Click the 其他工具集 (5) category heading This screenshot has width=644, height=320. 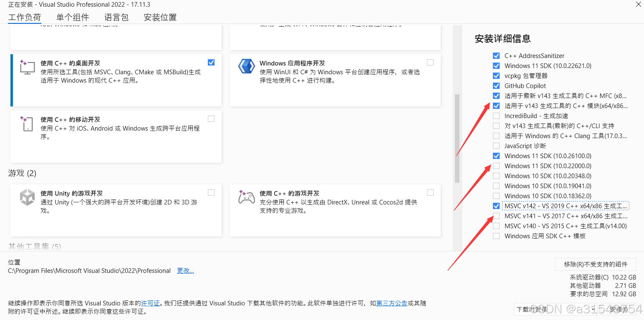coord(35,247)
